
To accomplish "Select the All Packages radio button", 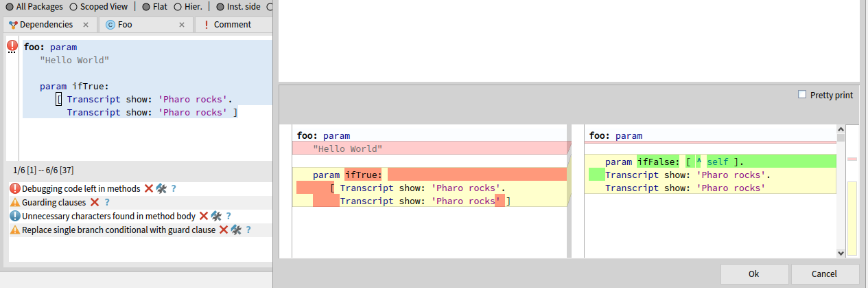I will pyautogui.click(x=10, y=7).
